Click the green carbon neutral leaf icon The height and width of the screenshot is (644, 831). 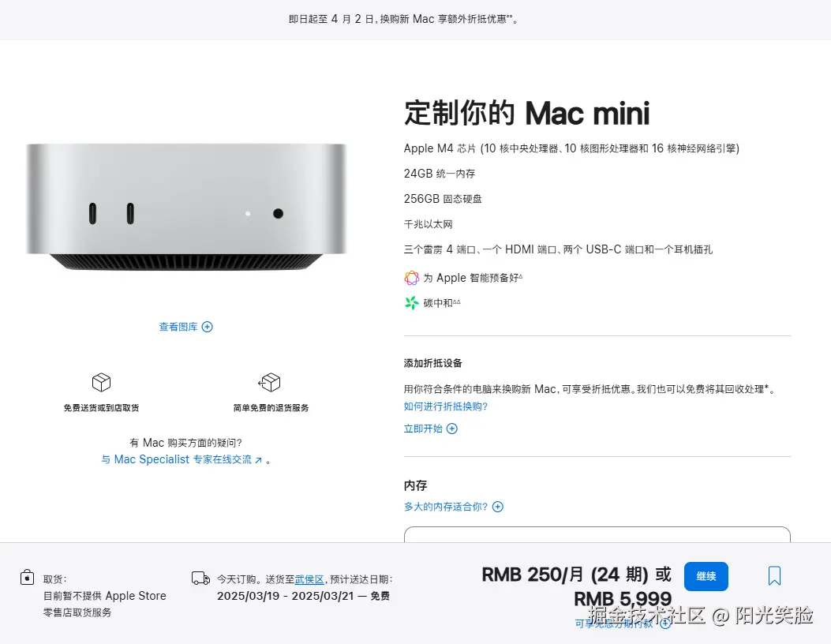click(x=410, y=302)
